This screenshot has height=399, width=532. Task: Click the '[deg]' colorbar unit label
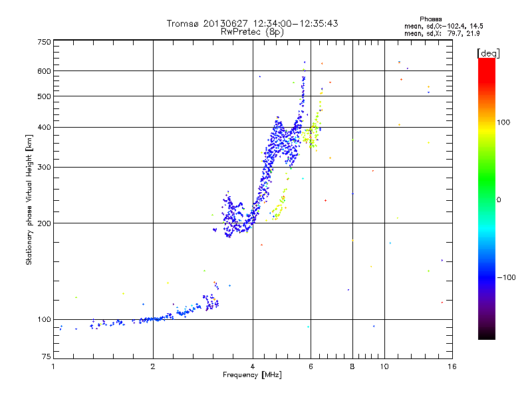point(488,53)
